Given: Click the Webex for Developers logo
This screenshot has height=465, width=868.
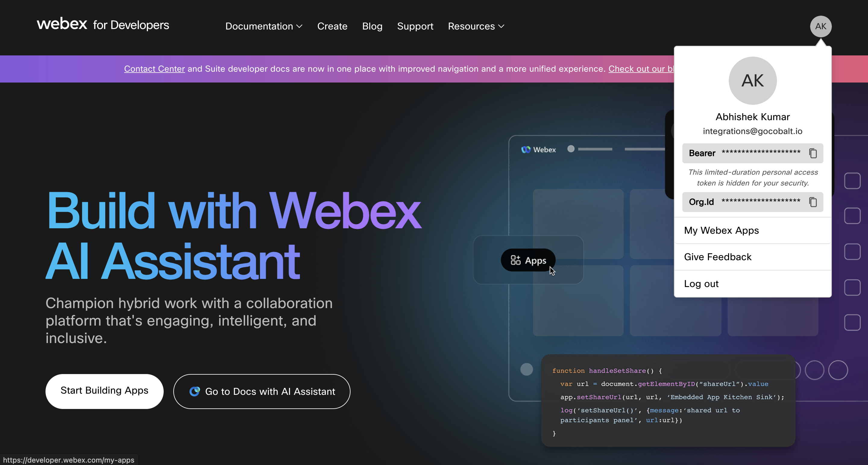Looking at the screenshot, I should pos(103,25).
